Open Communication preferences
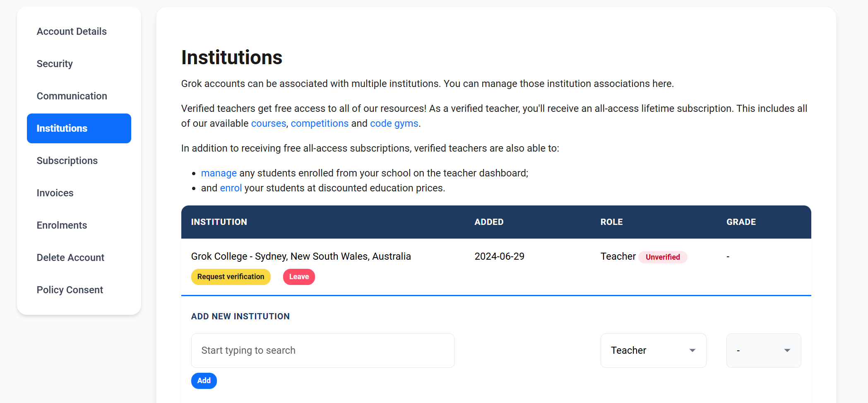The image size is (868, 403). coord(72,96)
